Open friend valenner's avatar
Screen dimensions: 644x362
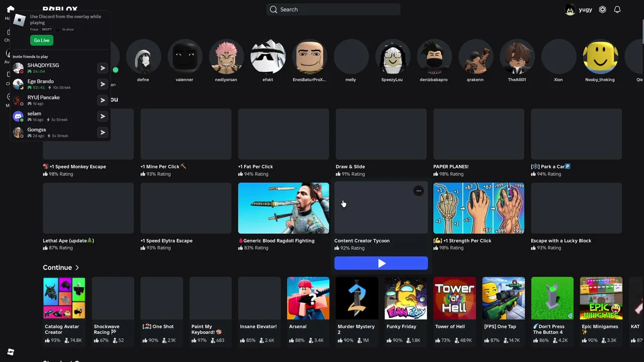(185, 56)
